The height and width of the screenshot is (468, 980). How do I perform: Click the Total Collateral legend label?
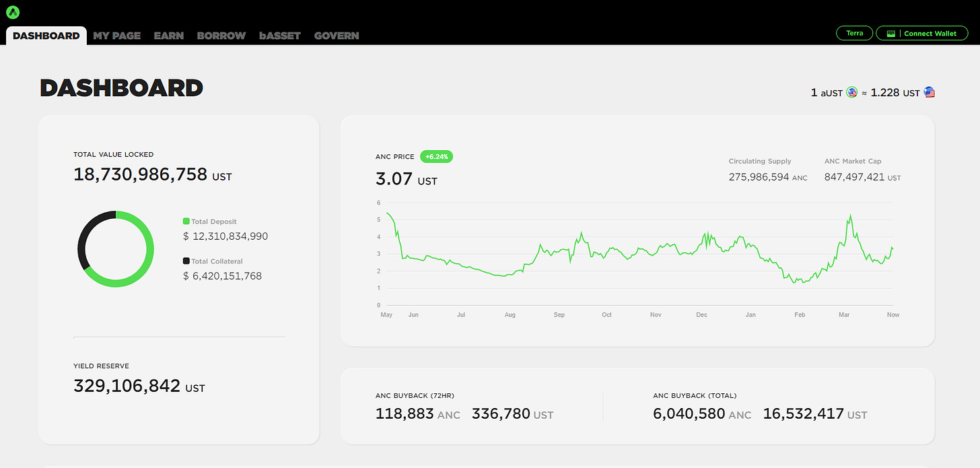(217, 261)
